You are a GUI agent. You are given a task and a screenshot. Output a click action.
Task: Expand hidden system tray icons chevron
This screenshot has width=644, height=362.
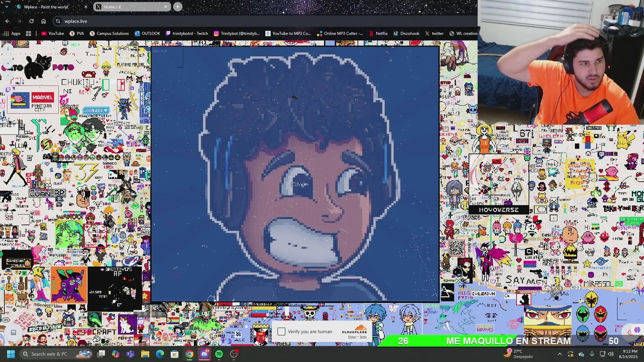[559, 354]
